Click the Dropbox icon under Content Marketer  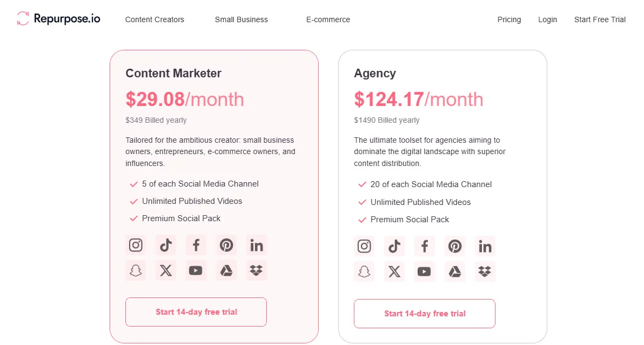coord(257,270)
